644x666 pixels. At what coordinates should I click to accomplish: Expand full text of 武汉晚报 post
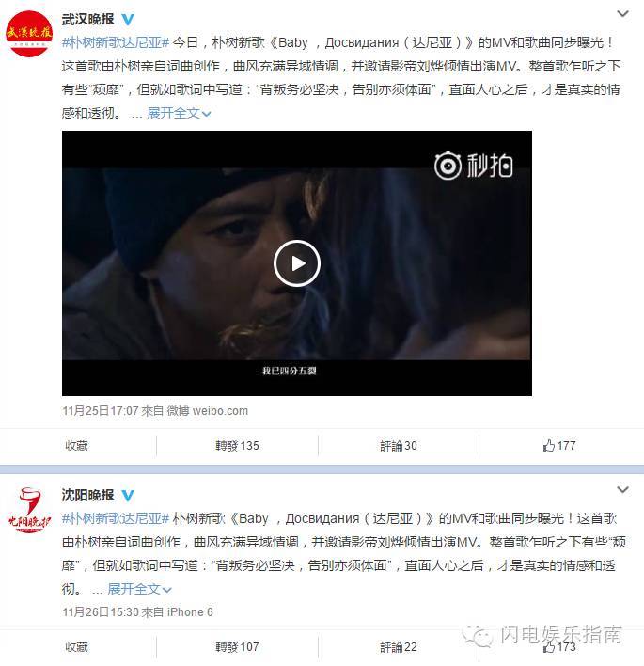point(179,113)
